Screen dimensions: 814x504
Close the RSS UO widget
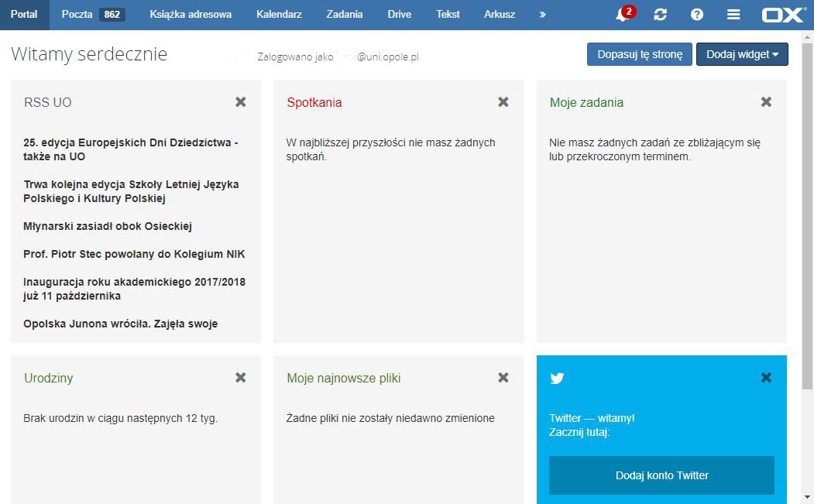(x=241, y=102)
